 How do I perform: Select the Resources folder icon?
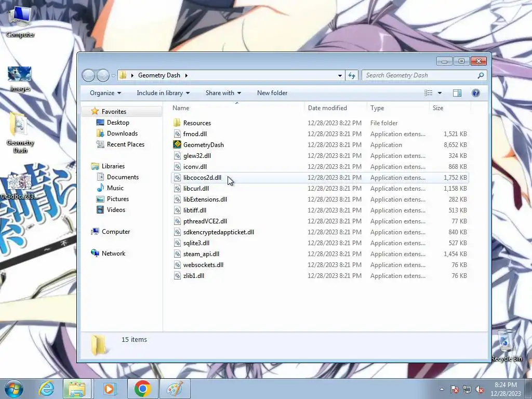click(177, 123)
